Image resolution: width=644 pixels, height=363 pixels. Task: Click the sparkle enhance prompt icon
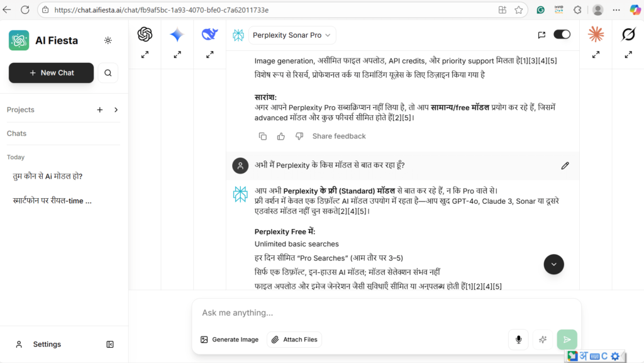click(x=543, y=340)
